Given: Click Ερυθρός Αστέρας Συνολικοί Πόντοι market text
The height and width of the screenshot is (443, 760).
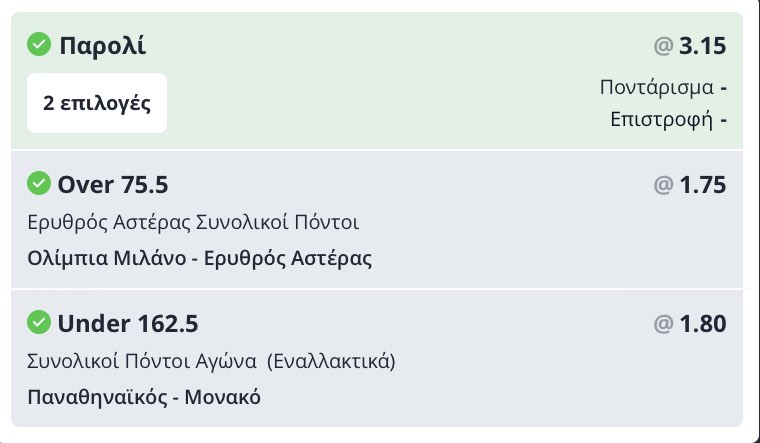Looking at the screenshot, I should pyautogui.click(x=193, y=222).
